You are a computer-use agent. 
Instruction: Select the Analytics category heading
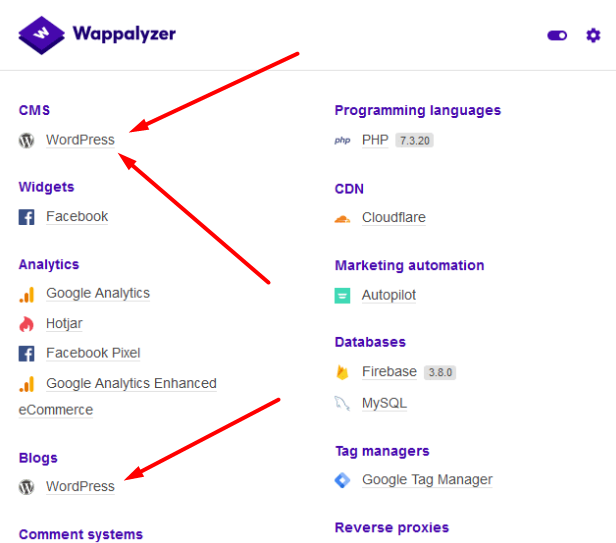tap(49, 264)
